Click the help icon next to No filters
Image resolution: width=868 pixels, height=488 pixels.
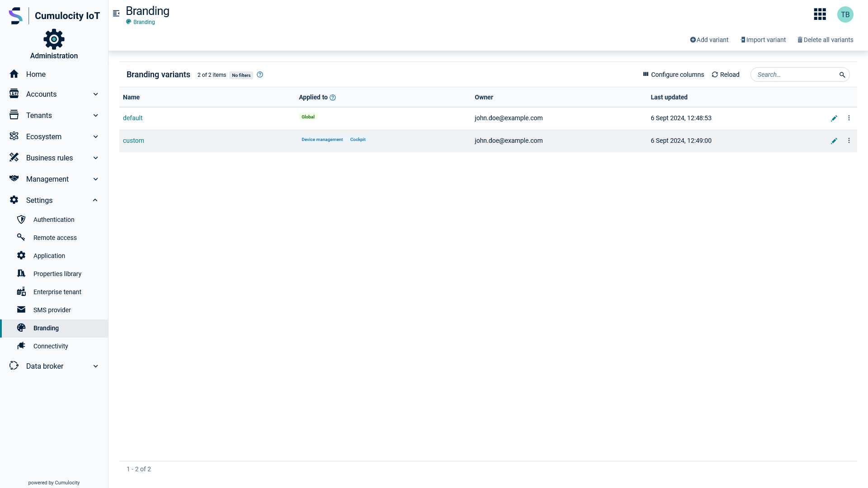260,75
